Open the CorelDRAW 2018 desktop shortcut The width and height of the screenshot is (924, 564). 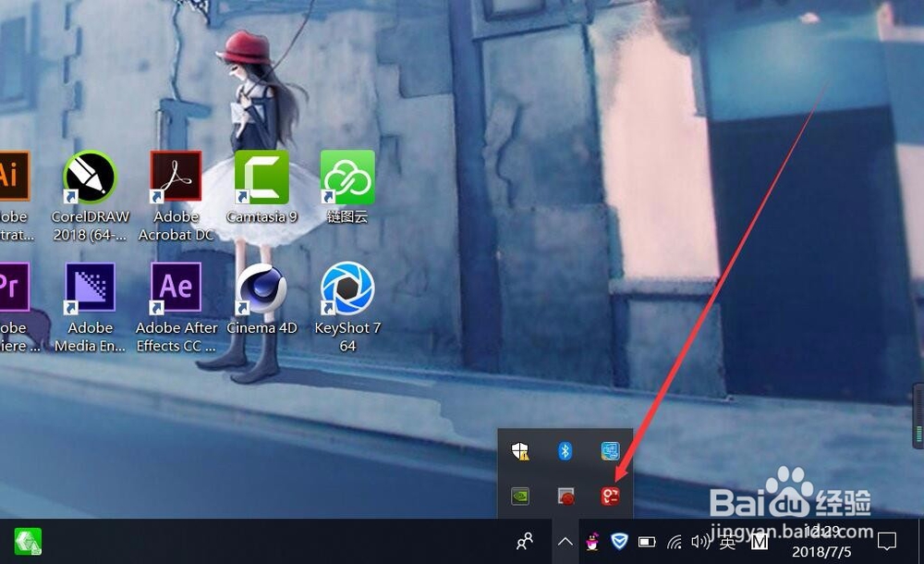click(90, 177)
